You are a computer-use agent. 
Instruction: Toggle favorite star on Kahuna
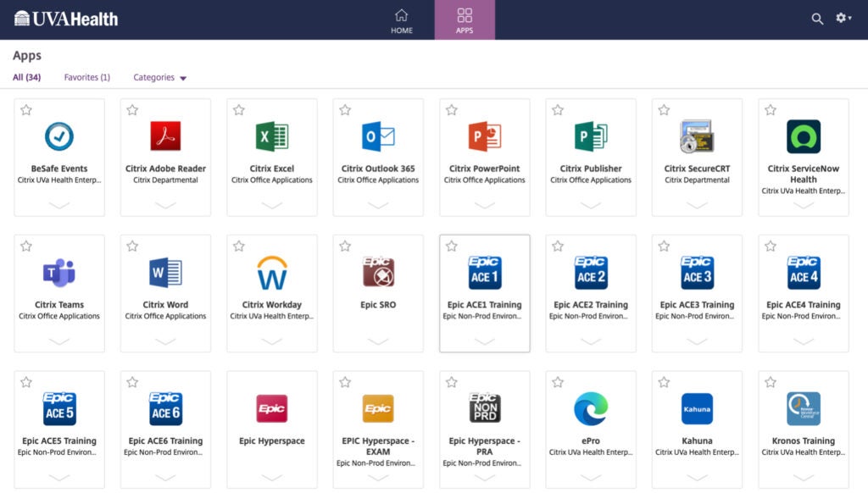(x=664, y=382)
